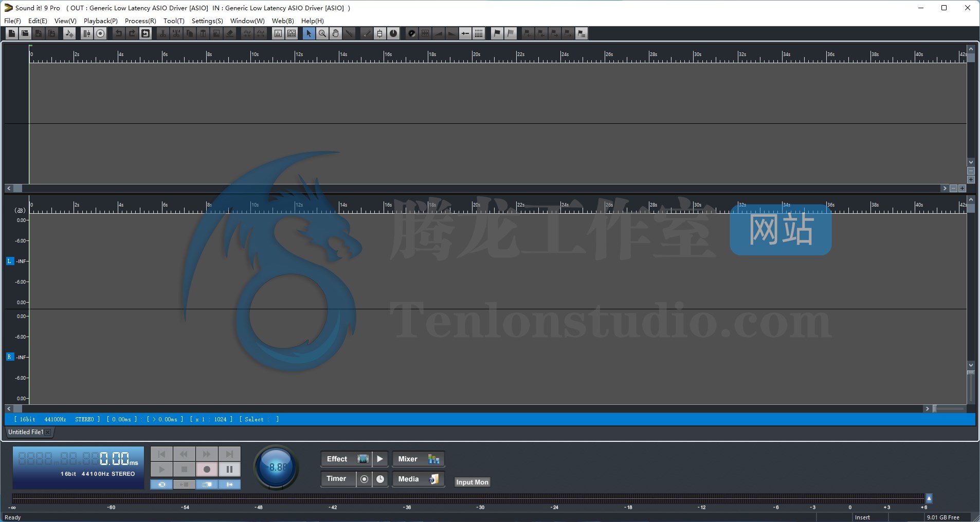Screen dimensions: 980x522
Task: Open the Effect panel
Action: coord(346,459)
